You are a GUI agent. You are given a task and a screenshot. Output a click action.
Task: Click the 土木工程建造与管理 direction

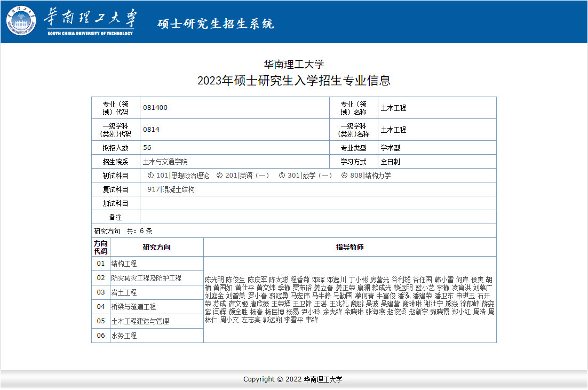pos(140,321)
